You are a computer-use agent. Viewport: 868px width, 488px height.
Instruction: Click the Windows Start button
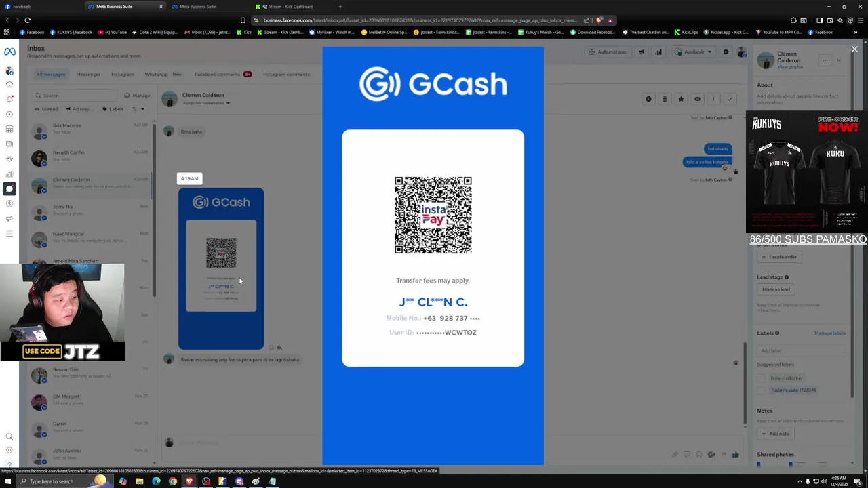click(8, 481)
